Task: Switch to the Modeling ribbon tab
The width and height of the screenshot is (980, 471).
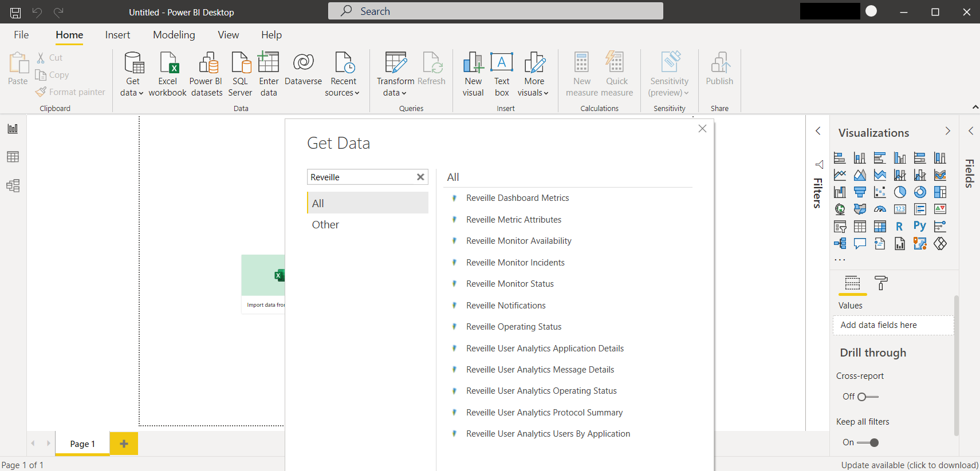Action: (174, 35)
